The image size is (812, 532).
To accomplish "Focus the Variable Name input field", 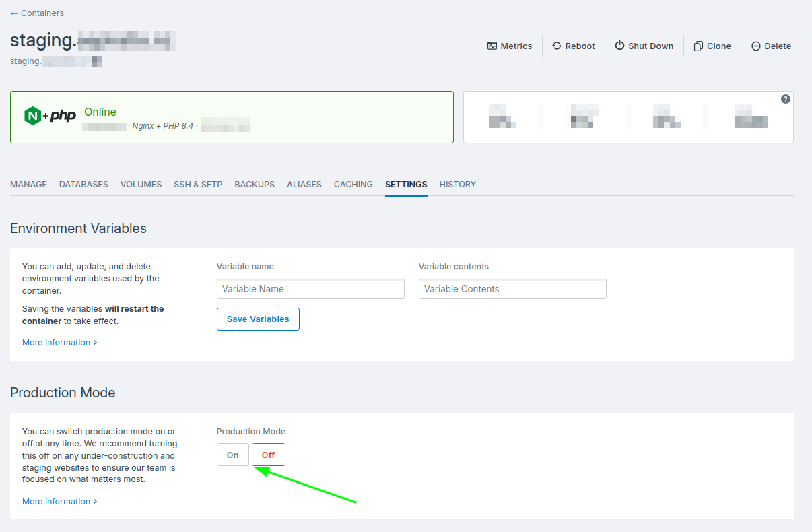I will (310, 289).
